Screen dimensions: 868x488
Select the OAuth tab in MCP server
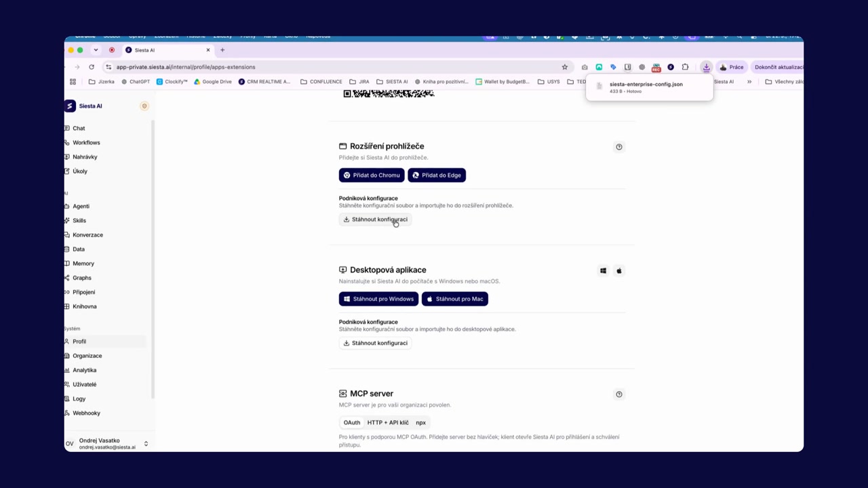[x=352, y=422]
